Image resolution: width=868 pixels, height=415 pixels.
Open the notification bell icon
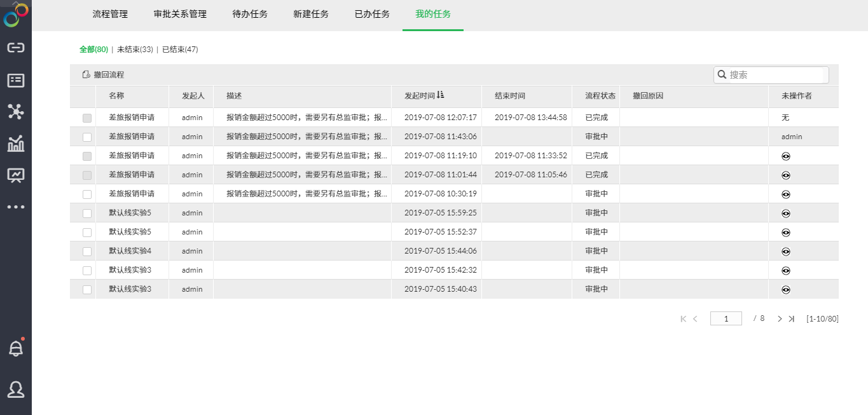(15, 348)
